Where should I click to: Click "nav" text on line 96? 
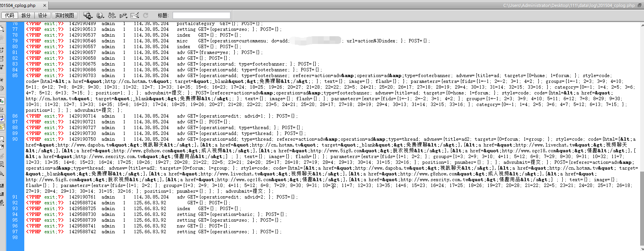(181, 226)
